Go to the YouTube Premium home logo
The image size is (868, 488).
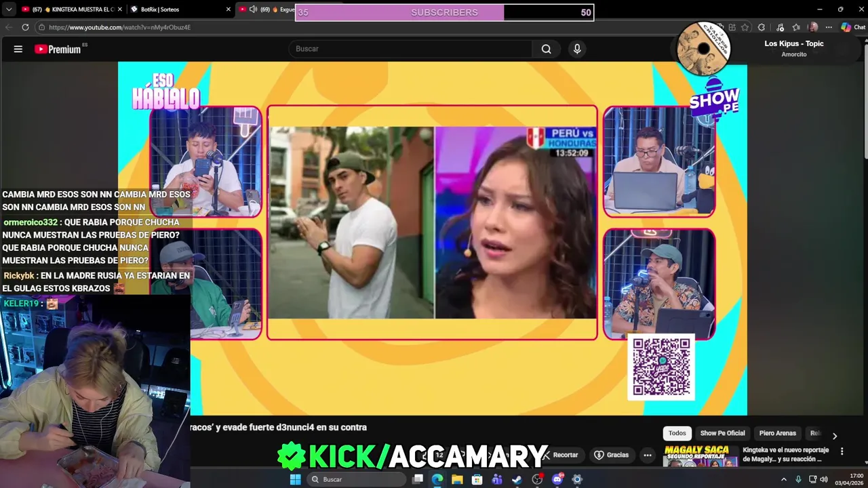[x=59, y=49]
